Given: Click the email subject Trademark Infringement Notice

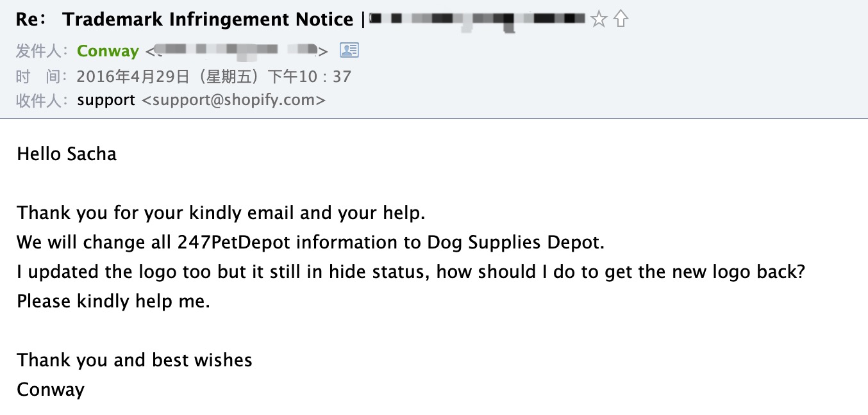Looking at the screenshot, I should tap(208, 20).
